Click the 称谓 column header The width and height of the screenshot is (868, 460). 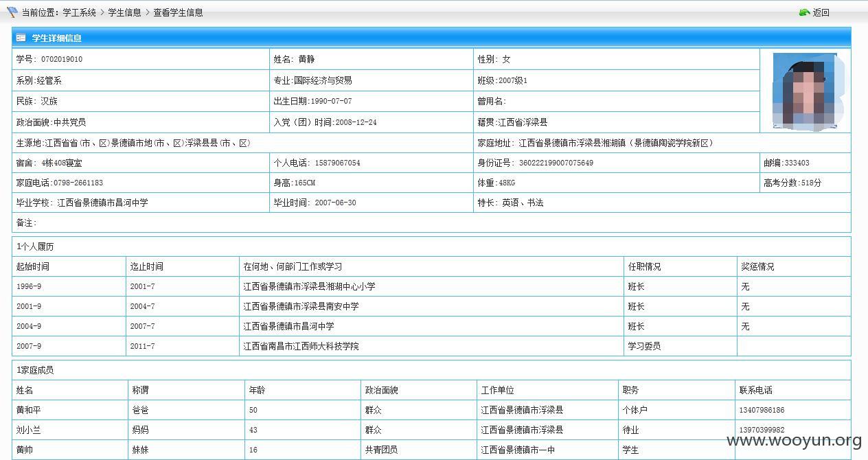(x=186, y=390)
